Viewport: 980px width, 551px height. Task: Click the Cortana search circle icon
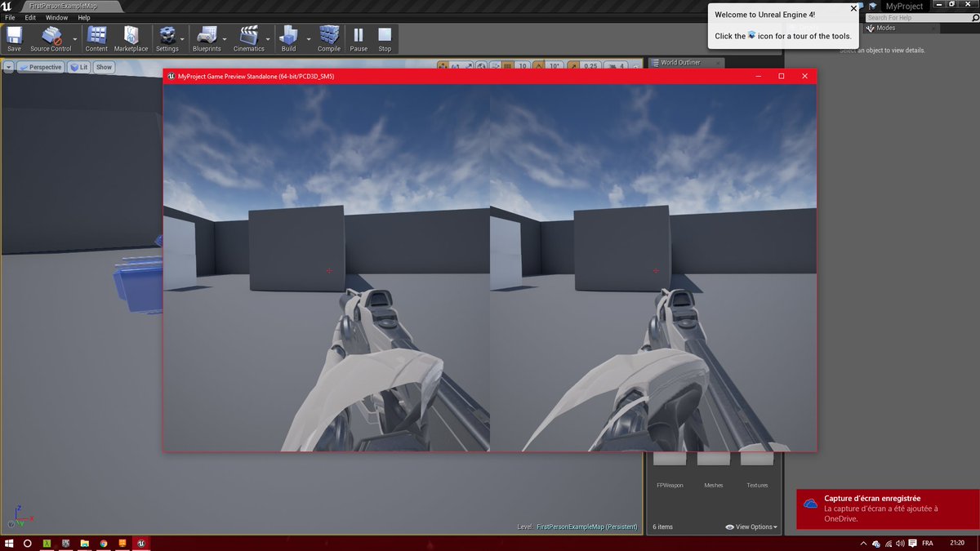[x=28, y=543]
